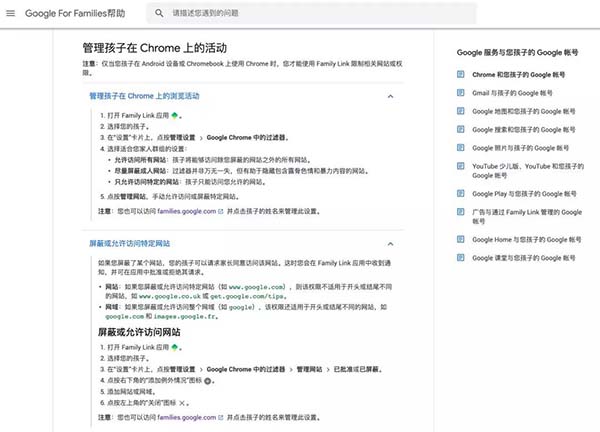Click the article icon beside Google 照片 entry
Screen dimensions: 600x432
click(x=462, y=147)
